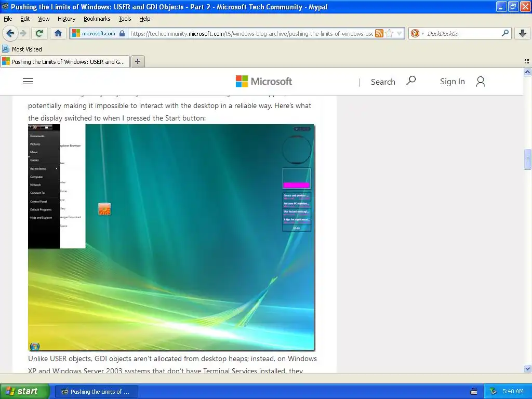This screenshot has height=399, width=532.
Task: Click the page scrollbar up arrow
Action: [x=527, y=72]
